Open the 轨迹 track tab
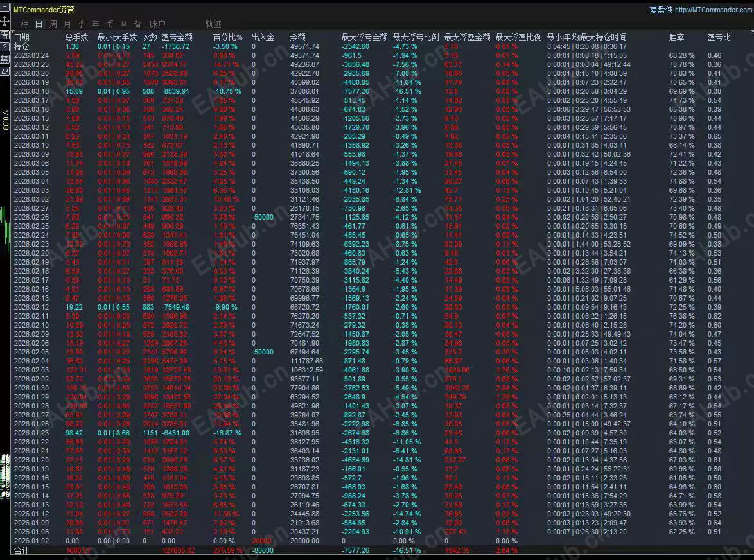The height and width of the screenshot is (560, 754). click(x=213, y=24)
